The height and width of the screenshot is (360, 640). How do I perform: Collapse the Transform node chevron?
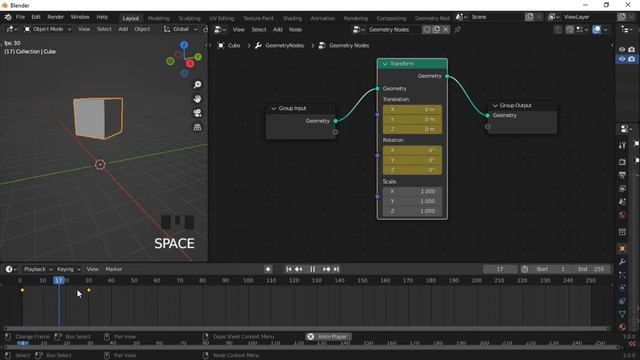pos(385,64)
